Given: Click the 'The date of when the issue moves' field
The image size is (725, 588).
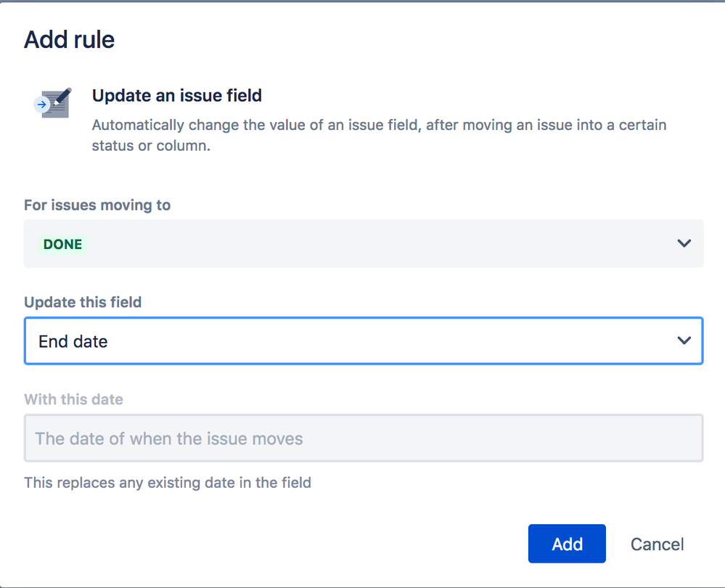Looking at the screenshot, I should (363, 438).
